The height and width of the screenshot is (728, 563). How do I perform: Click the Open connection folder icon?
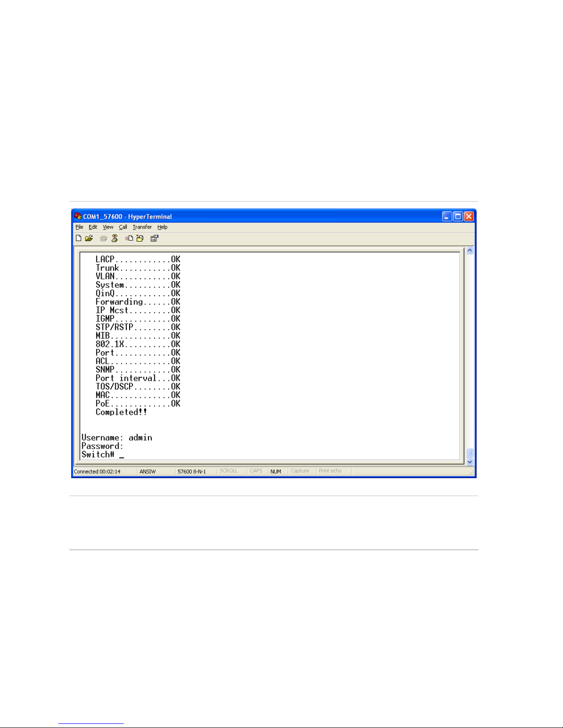(x=89, y=238)
